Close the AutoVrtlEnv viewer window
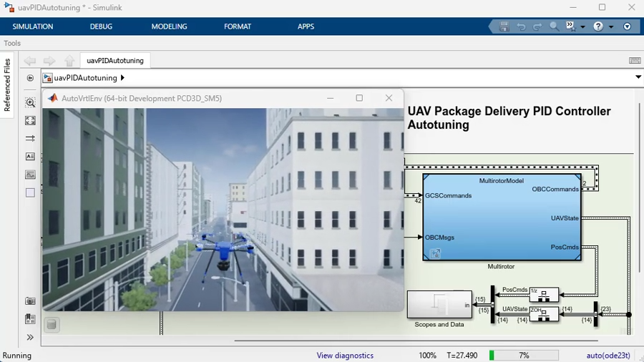The height and width of the screenshot is (362, 644). [389, 98]
